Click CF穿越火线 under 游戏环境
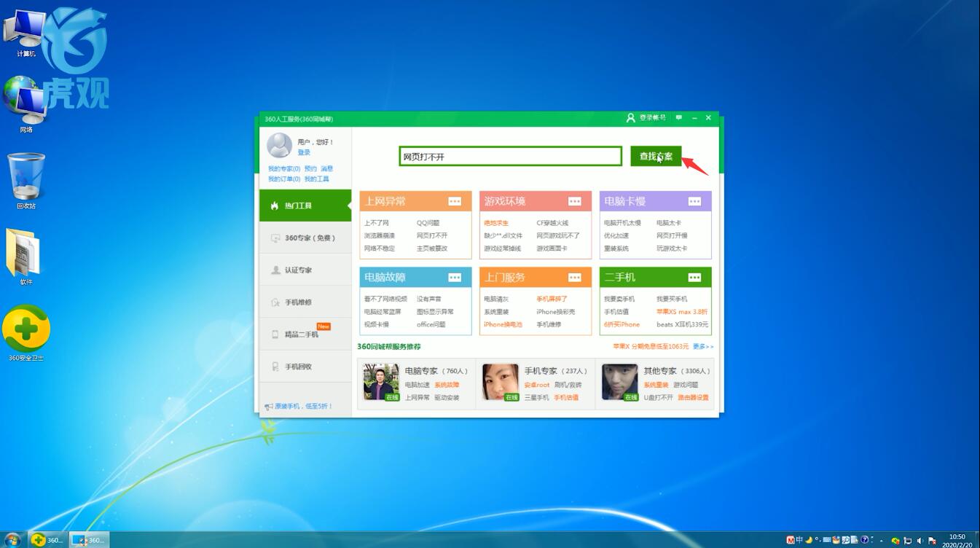The height and width of the screenshot is (548, 980). click(x=552, y=223)
